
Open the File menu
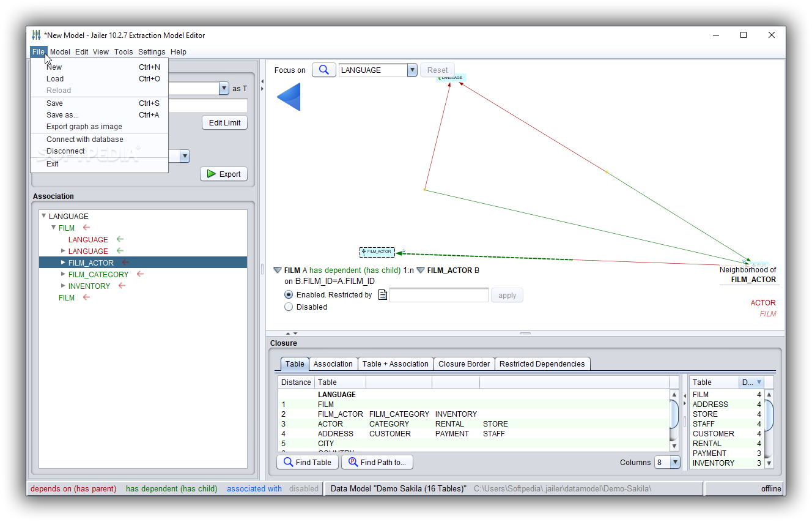39,52
